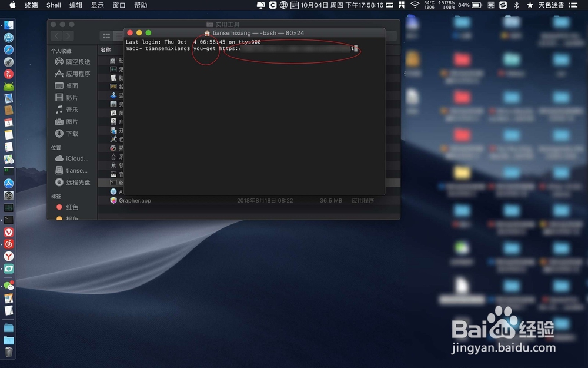Select 远程光盘 in Finder sidebar

72,182
